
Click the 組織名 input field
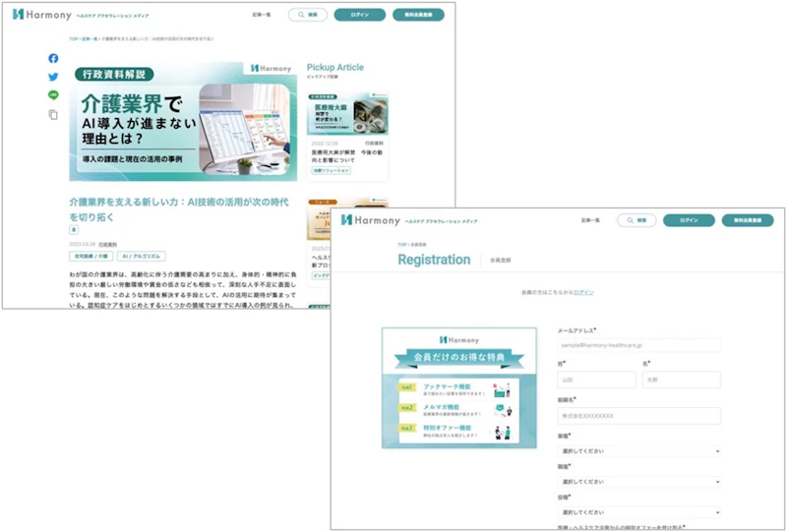(638, 416)
